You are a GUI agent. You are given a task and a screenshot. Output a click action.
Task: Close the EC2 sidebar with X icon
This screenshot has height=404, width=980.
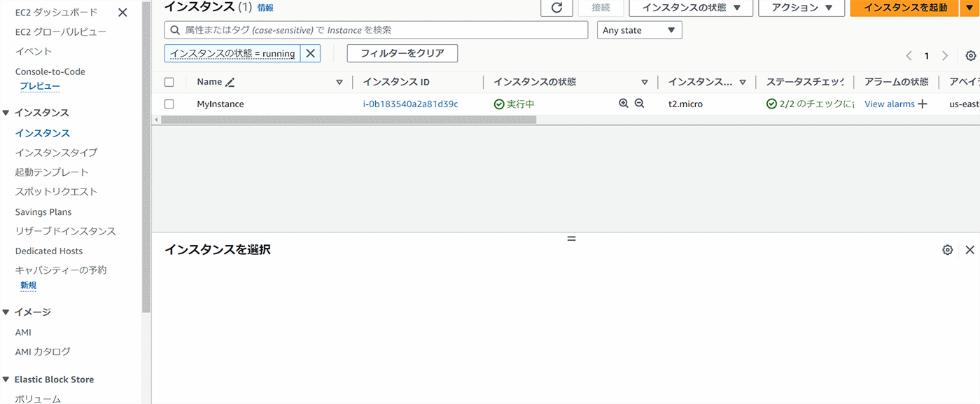pyautogui.click(x=122, y=13)
